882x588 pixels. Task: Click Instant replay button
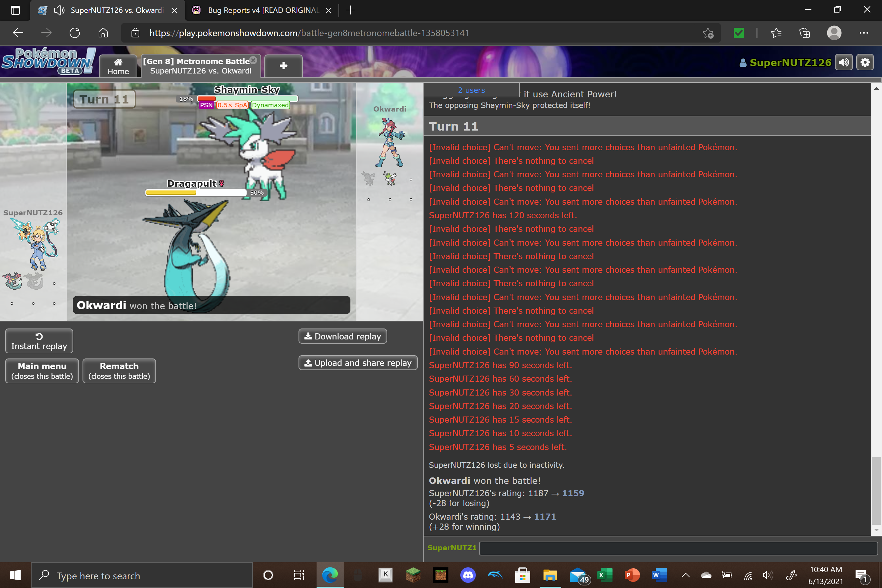[39, 340]
